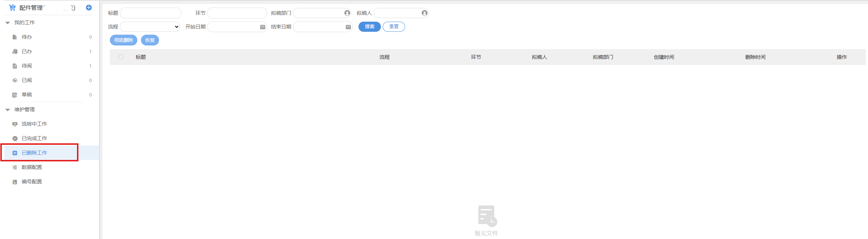Image resolution: width=868 pixels, height=239 pixels.
Task: Toggle select-all checkbox in table header
Action: 121,57
